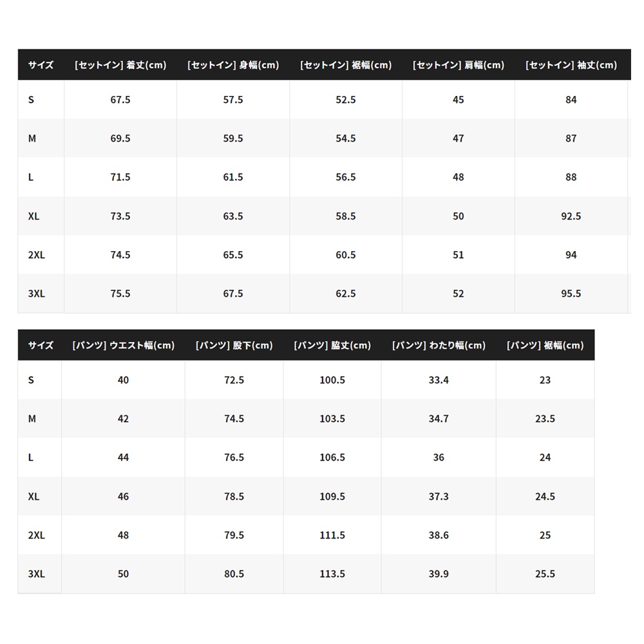The width and height of the screenshot is (644, 644).
Task: Click the [パンツ] ウエスト幅(cm) column header
Action: 123,345
